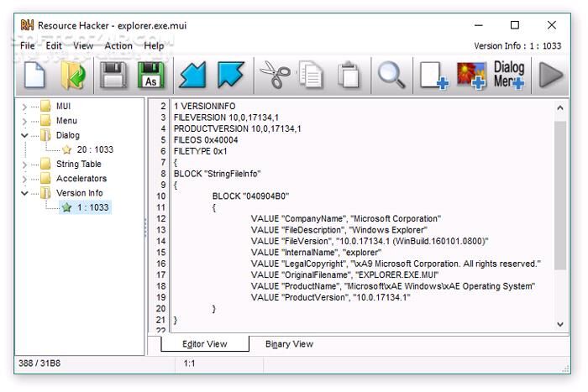
Task: Click the New blank file icon
Action: tap(34, 75)
